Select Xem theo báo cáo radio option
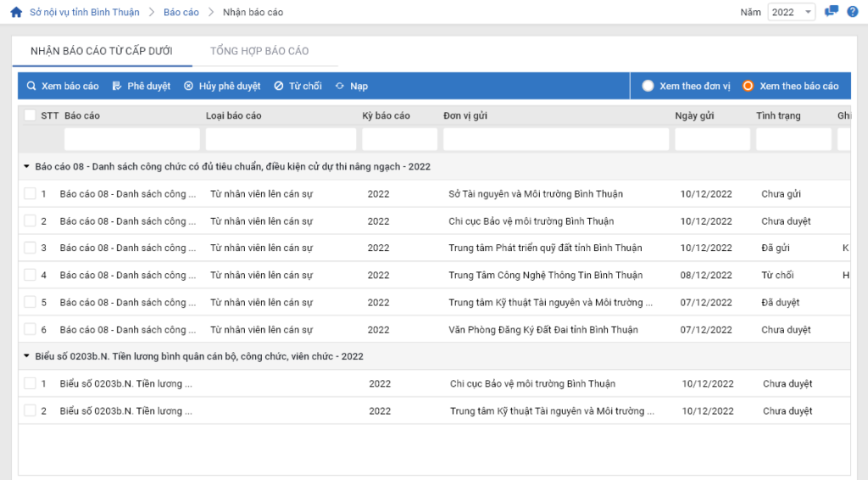This screenshot has width=868, height=480. (x=748, y=86)
